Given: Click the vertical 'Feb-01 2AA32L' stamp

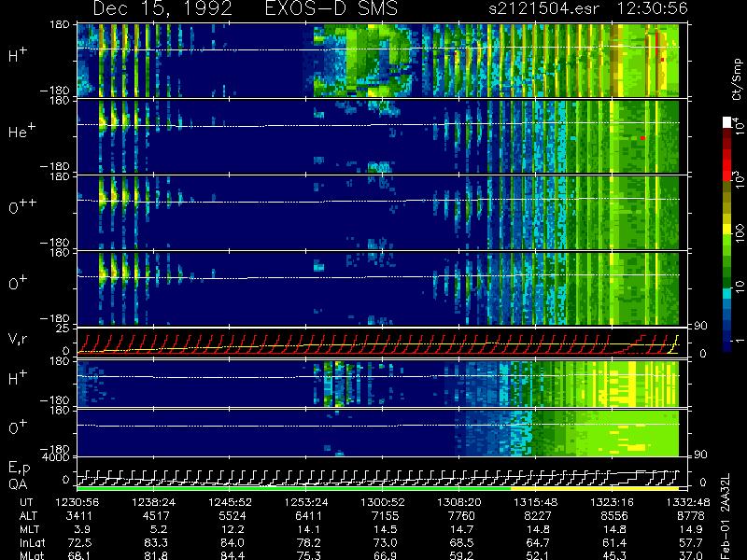Looking at the screenshot, I should tap(726, 517).
